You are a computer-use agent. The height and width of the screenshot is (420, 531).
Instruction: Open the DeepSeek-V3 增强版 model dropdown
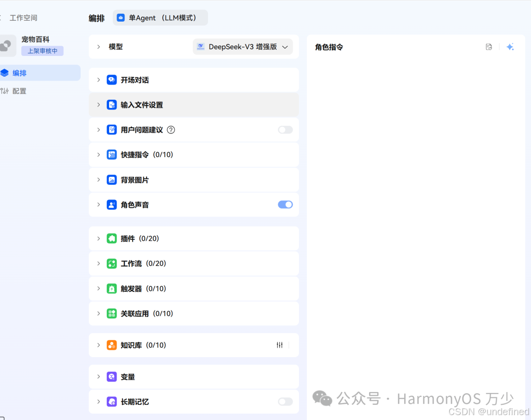click(243, 47)
